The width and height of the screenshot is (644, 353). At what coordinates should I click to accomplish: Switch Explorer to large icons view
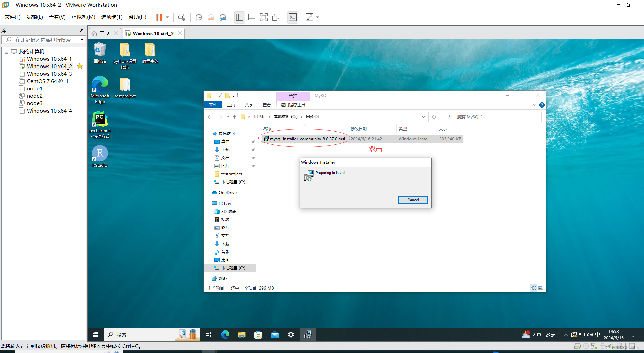click(x=541, y=288)
